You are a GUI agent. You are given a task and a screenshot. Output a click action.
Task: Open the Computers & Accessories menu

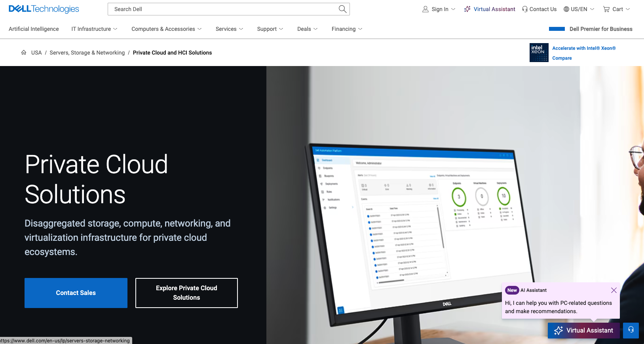point(167,29)
